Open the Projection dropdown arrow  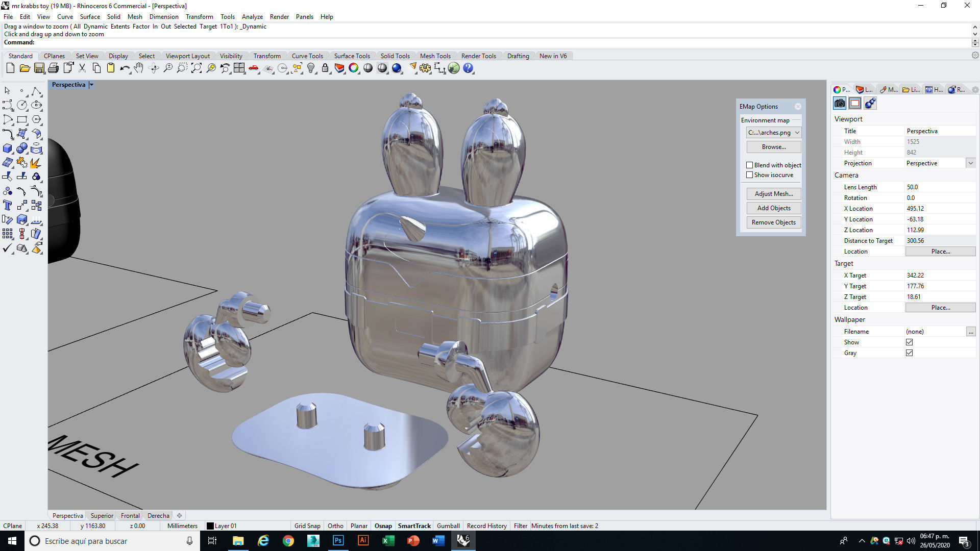coord(970,163)
